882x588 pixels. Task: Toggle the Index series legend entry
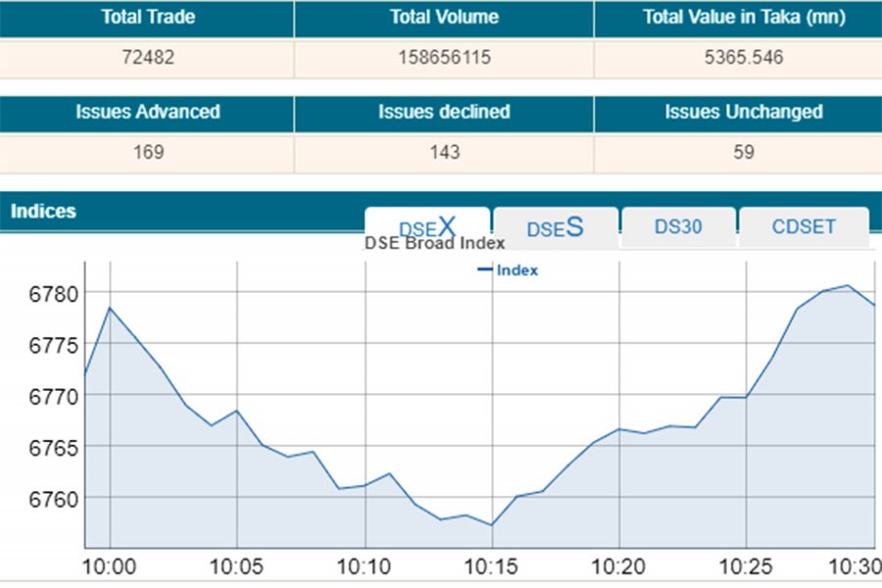[x=509, y=270]
